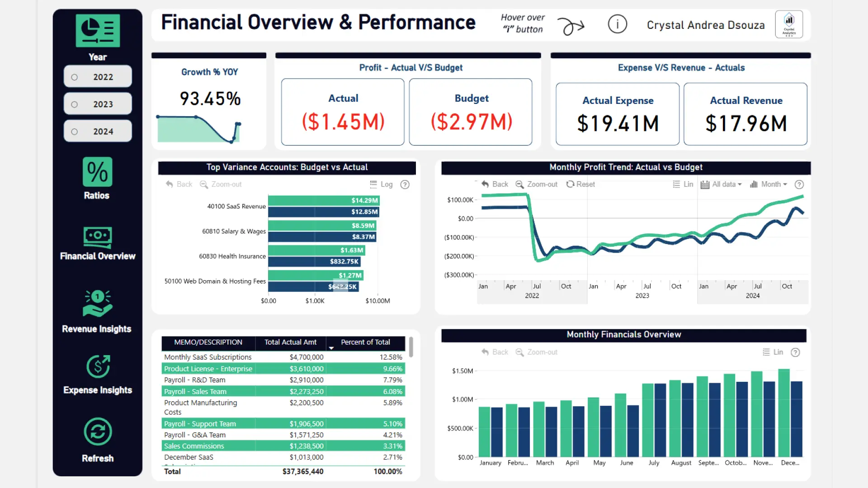
Task: Click Total Actual Amt column header
Action: tap(290, 343)
